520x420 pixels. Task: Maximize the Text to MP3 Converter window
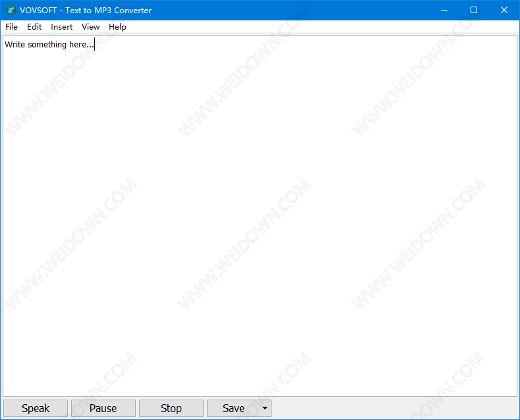coord(474,10)
